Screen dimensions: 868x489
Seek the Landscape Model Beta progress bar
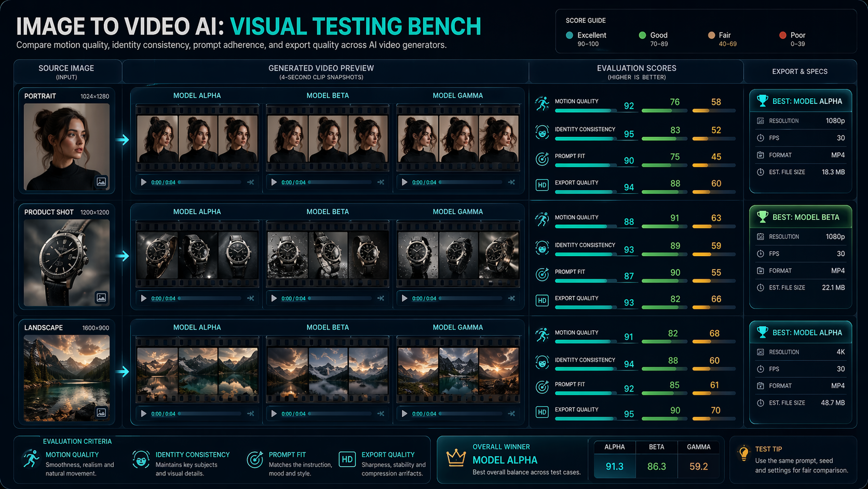point(340,414)
